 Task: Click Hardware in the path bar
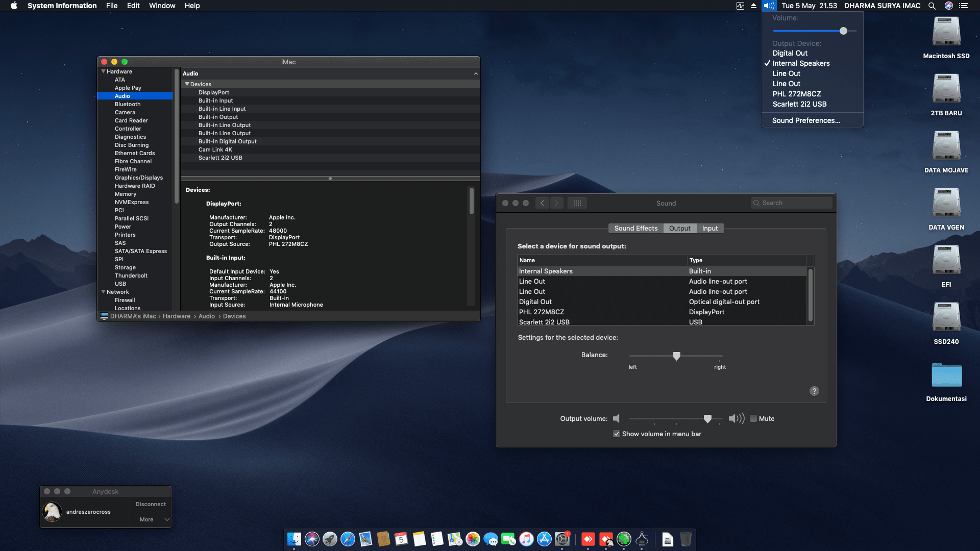pos(176,316)
